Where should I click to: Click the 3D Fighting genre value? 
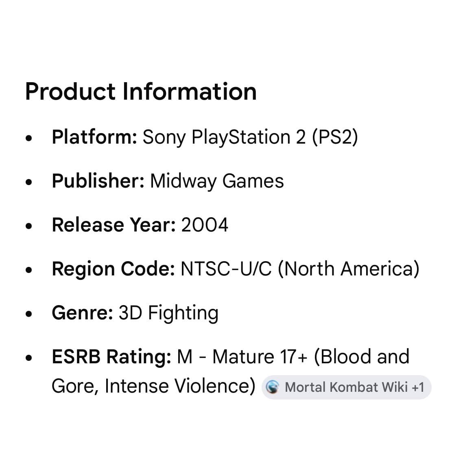click(168, 313)
